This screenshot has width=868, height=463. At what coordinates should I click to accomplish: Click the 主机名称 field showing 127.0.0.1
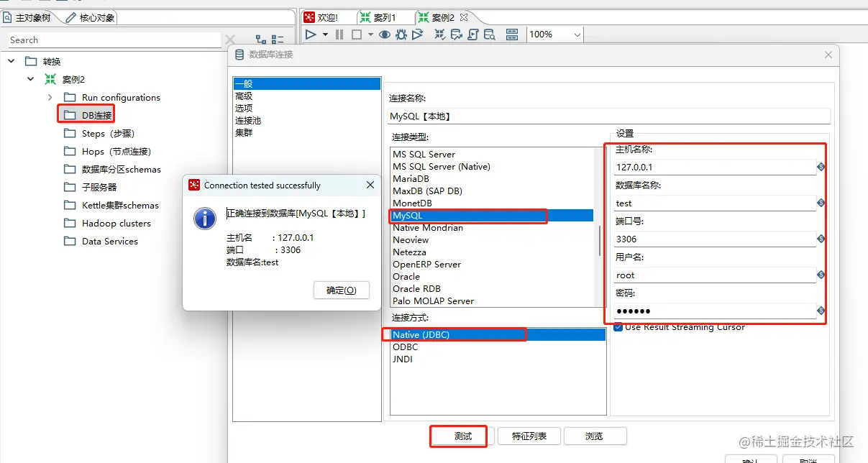coord(716,167)
